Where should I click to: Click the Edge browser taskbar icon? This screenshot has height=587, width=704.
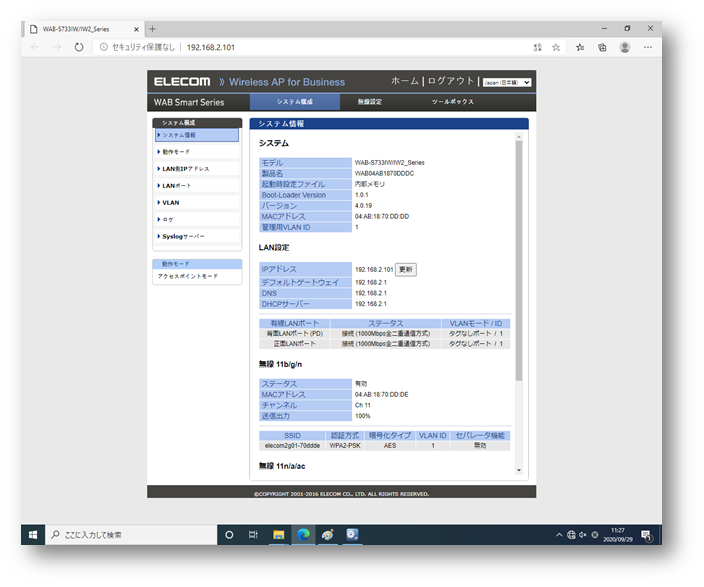tap(304, 534)
